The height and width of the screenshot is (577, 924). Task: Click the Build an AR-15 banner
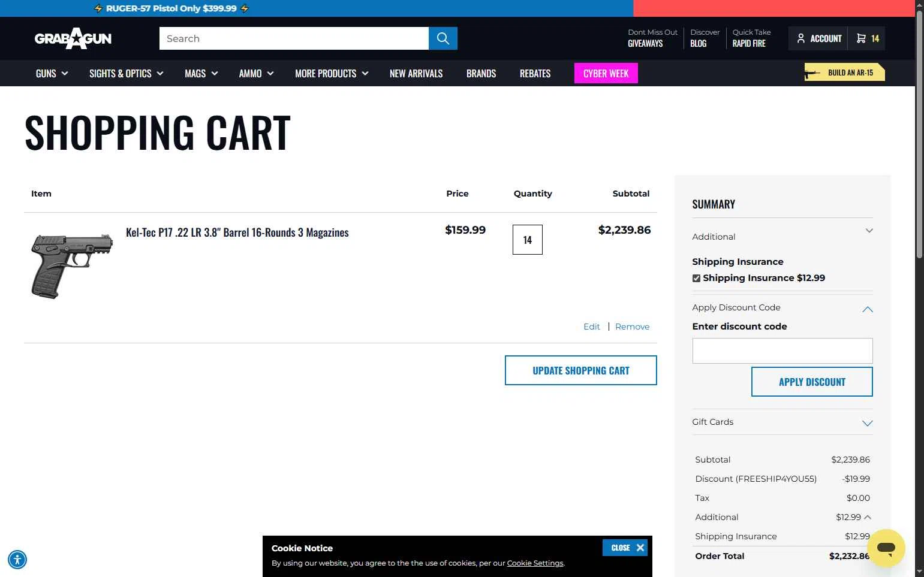[844, 72]
